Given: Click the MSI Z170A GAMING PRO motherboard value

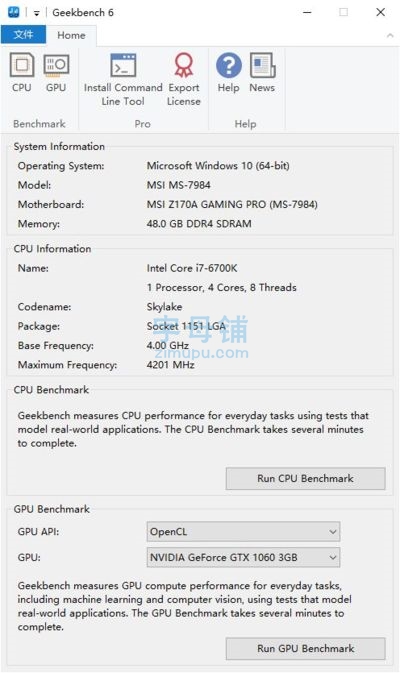Looking at the screenshot, I should (232, 204).
